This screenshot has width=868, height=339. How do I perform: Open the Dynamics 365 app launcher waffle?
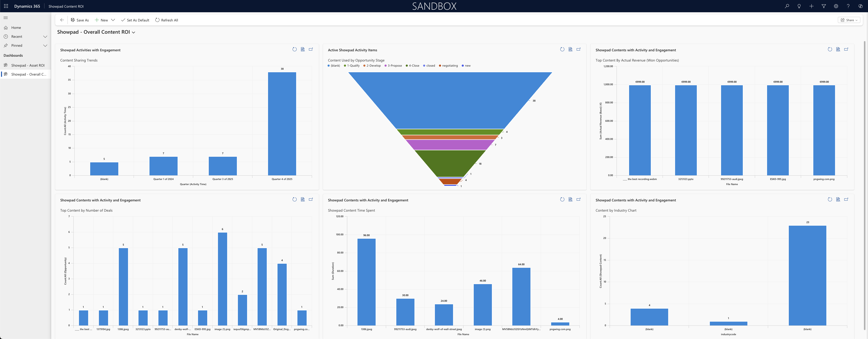click(6, 6)
